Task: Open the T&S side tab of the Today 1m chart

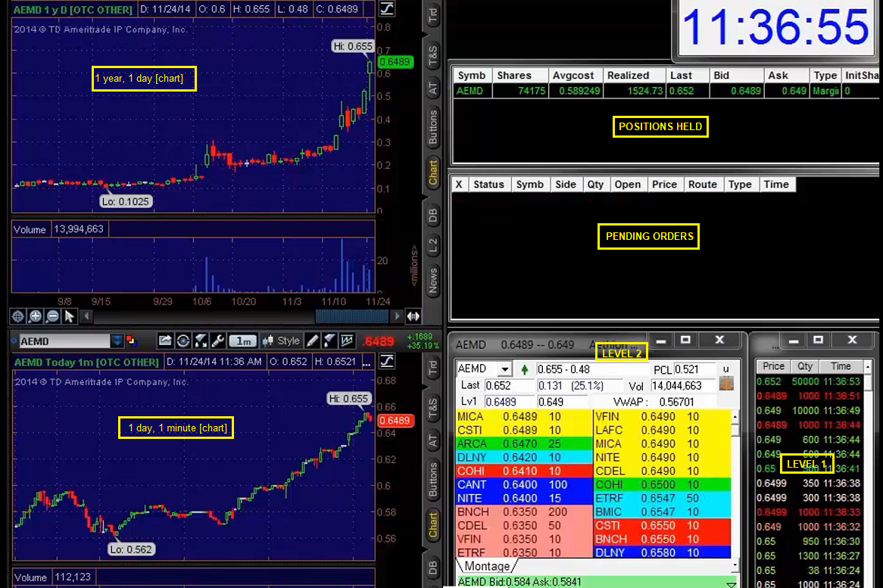Action: (x=432, y=408)
